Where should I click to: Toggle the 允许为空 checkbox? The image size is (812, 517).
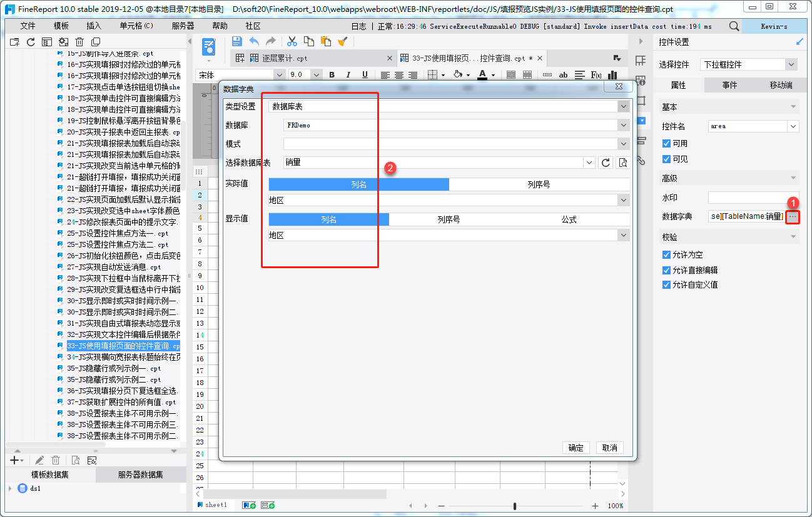coord(666,255)
